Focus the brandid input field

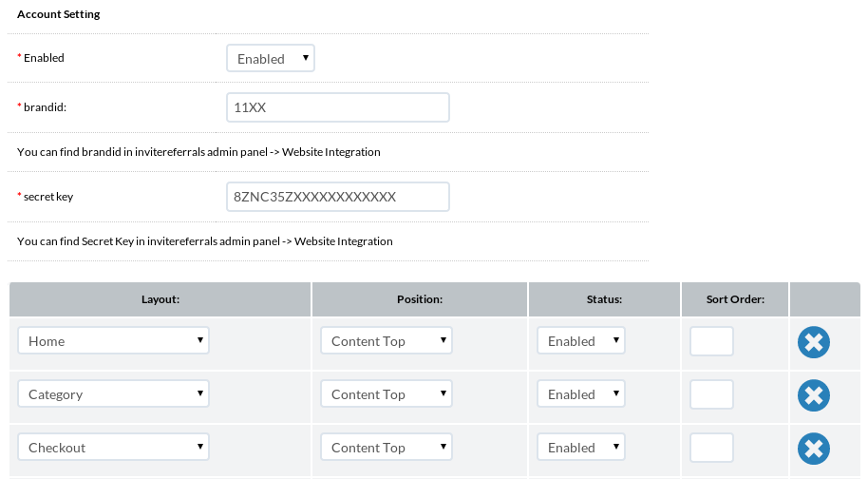pos(338,107)
